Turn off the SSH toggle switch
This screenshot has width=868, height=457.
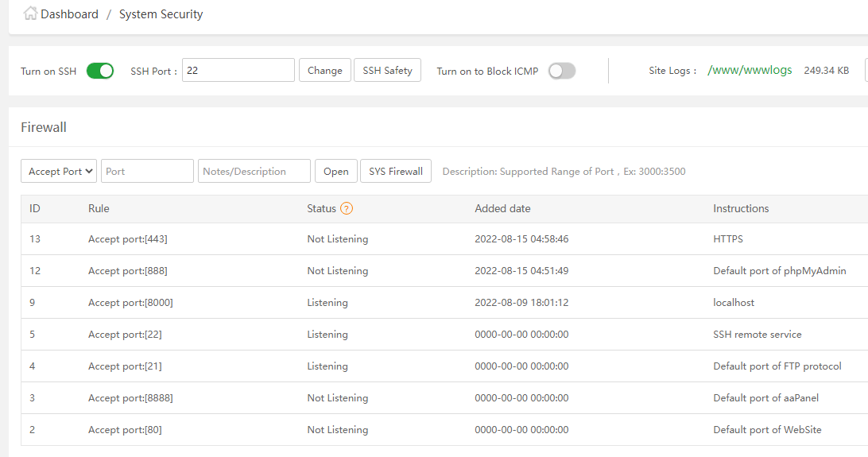tap(100, 71)
